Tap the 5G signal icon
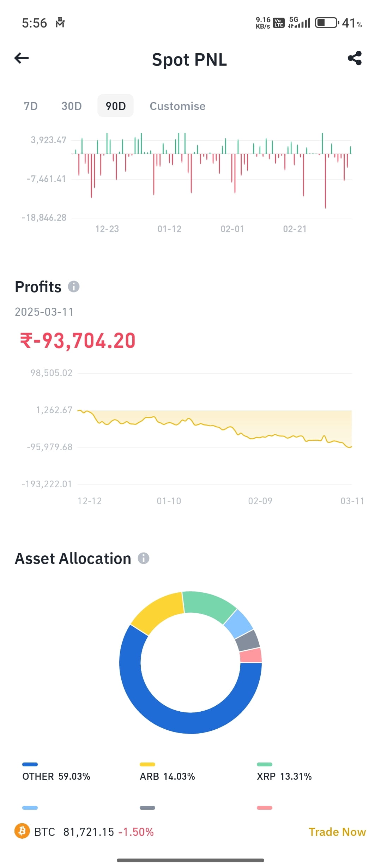The image size is (381, 868). [x=299, y=22]
